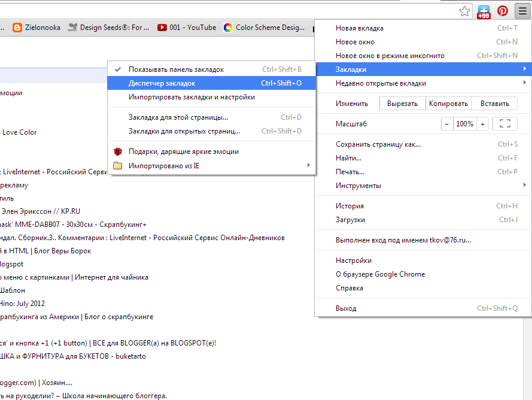Open Zielonooka Blogger bookmark icon
Image resolution: width=532 pixels, height=400 pixels.
[17, 28]
